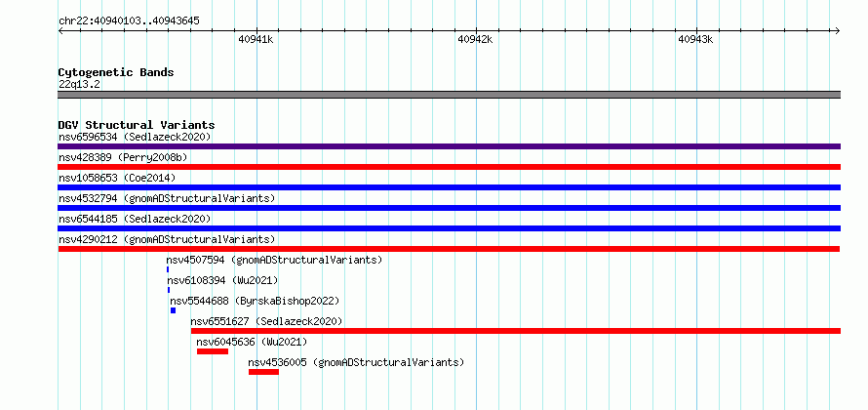
Task: Select the tiny blue nsv4507594 variant mark
Action: (x=168, y=269)
